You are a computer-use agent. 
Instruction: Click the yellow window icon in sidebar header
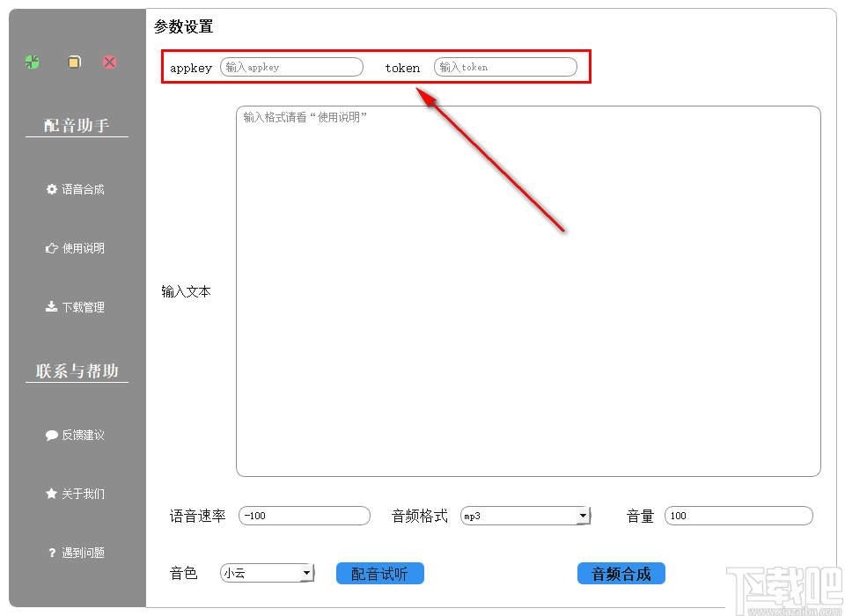(74, 62)
